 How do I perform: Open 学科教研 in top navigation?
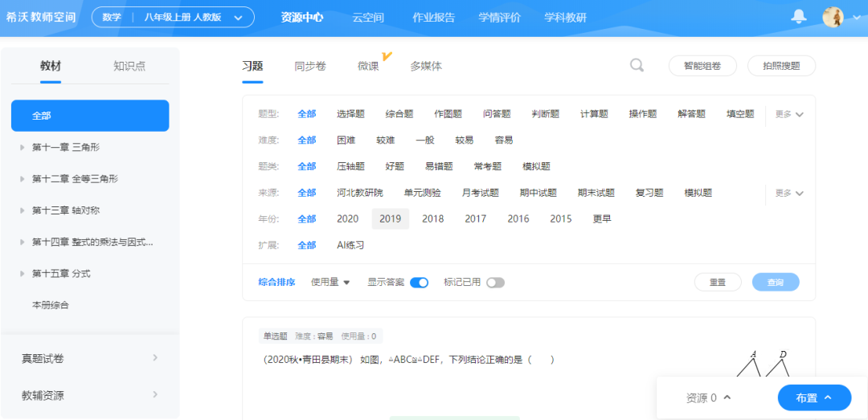pos(565,17)
